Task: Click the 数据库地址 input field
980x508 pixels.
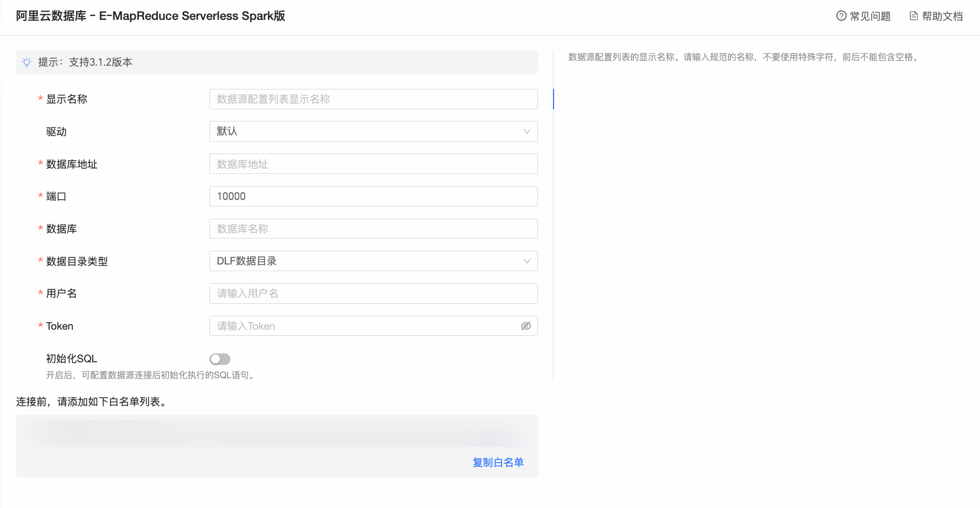Action: coord(373,163)
